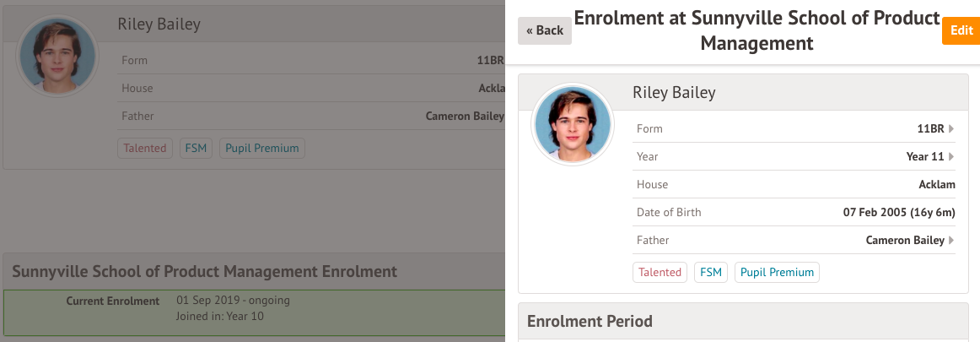The image size is (980, 342).
Task: Click the background Form 11BR row
Action: 312,61
